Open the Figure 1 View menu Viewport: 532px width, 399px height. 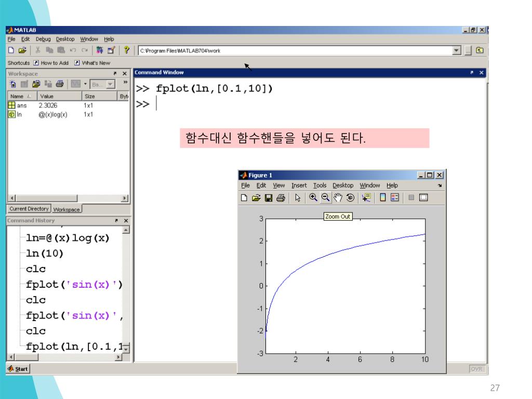coord(279,185)
